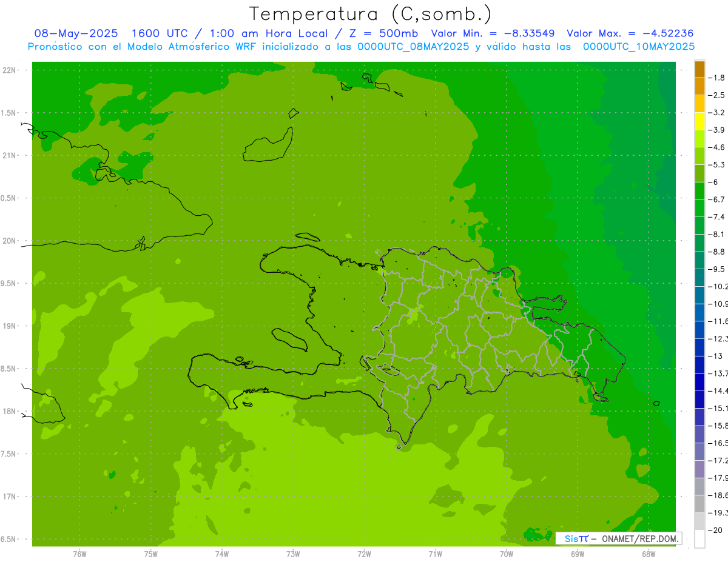Click the '20N' latitude label
Viewport: 728px width, 562px height.
10,241
